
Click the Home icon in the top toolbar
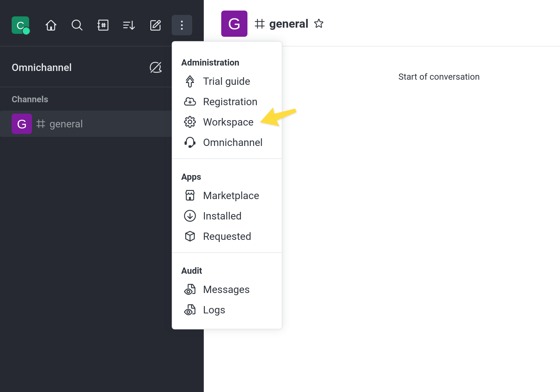point(51,25)
